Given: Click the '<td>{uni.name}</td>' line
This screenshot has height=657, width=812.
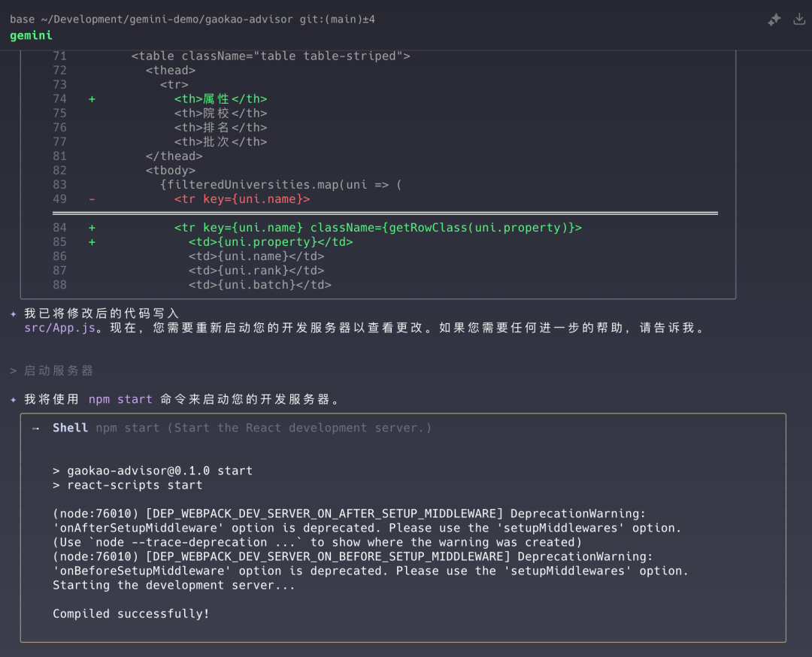Looking at the screenshot, I should tap(256, 256).
